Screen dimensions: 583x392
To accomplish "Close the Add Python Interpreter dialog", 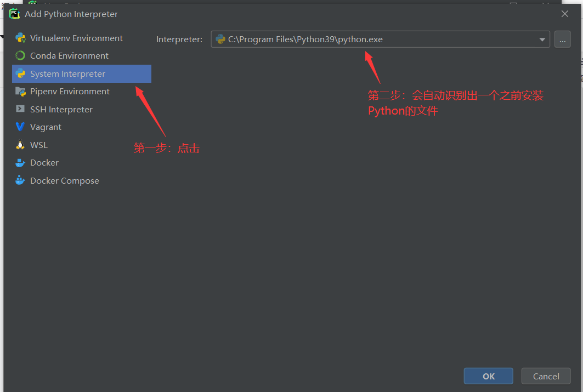I will click(565, 14).
